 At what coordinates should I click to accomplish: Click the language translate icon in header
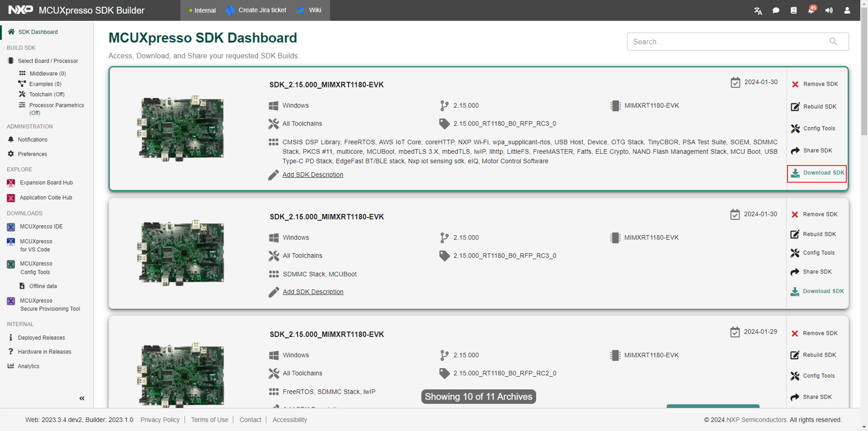(x=758, y=11)
